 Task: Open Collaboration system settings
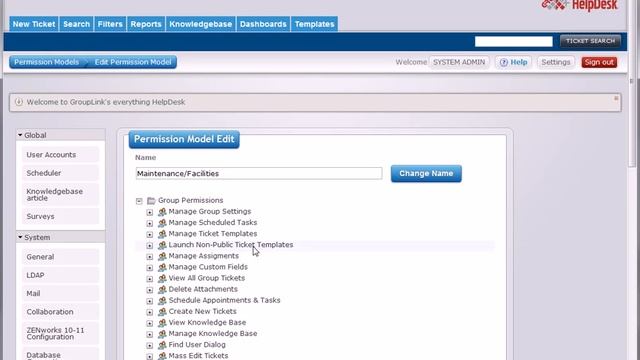coord(60,312)
